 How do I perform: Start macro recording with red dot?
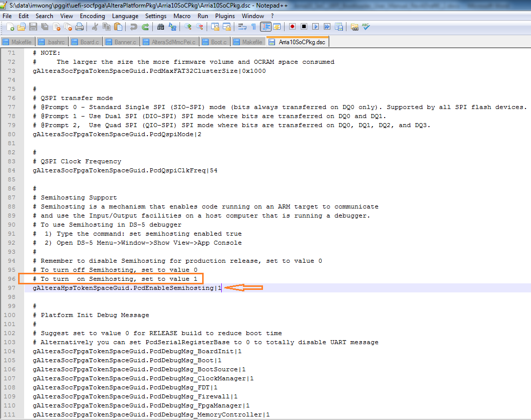[292, 27]
